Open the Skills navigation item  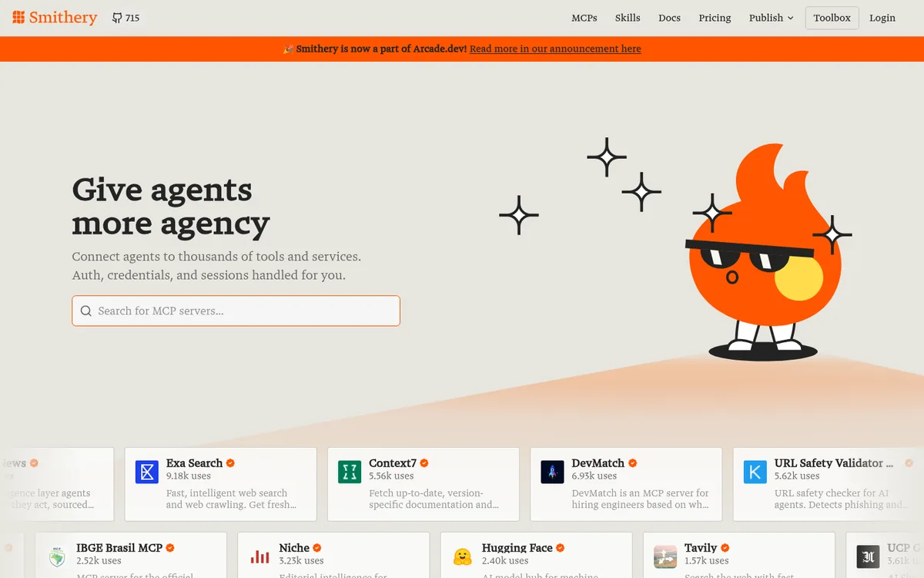tap(628, 18)
